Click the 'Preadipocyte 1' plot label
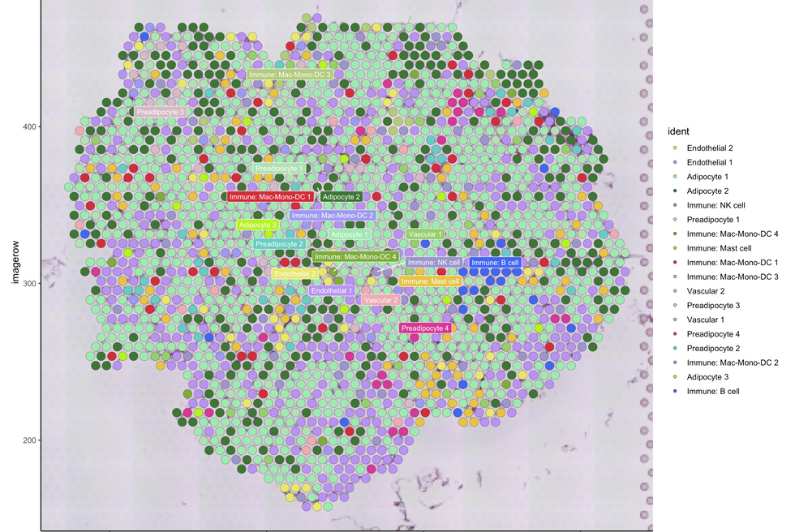The image size is (795, 532). pos(279,168)
